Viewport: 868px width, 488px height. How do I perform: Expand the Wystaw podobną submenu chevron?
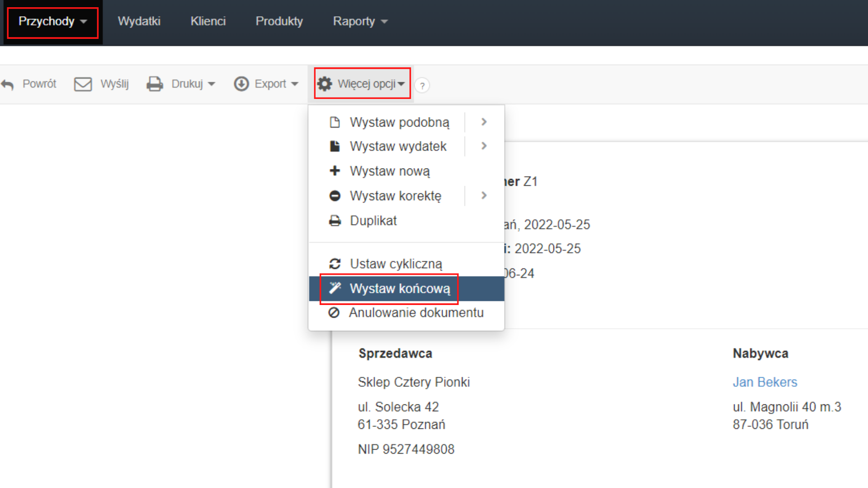[484, 122]
